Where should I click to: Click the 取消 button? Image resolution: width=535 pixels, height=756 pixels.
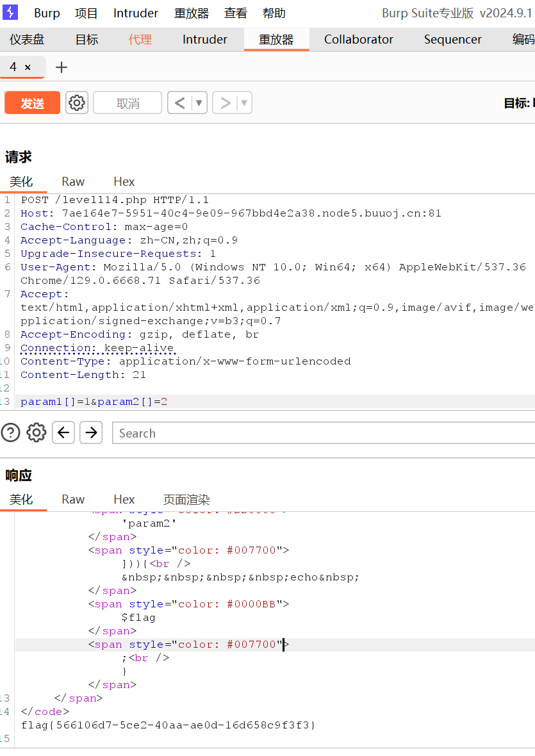pos(127,103)
